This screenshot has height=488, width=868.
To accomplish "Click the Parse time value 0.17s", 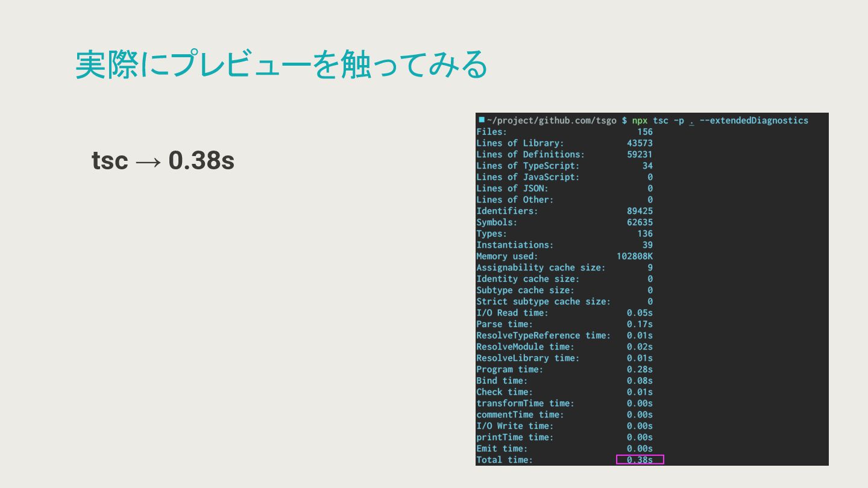I will [640, 324].
